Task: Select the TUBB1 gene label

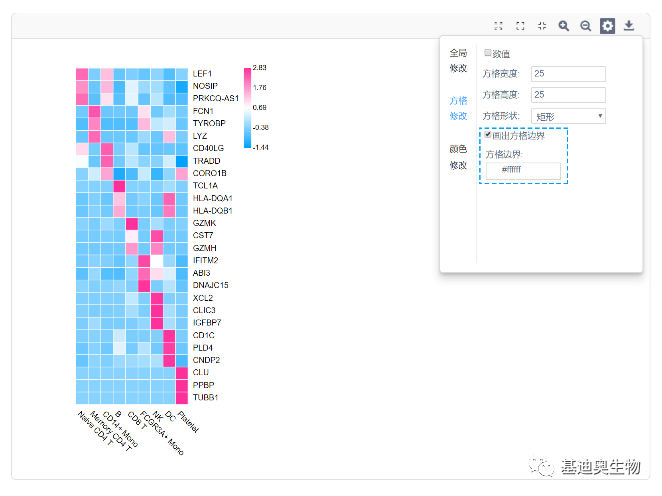Action: pyautogui.click(x=205, y=397)
